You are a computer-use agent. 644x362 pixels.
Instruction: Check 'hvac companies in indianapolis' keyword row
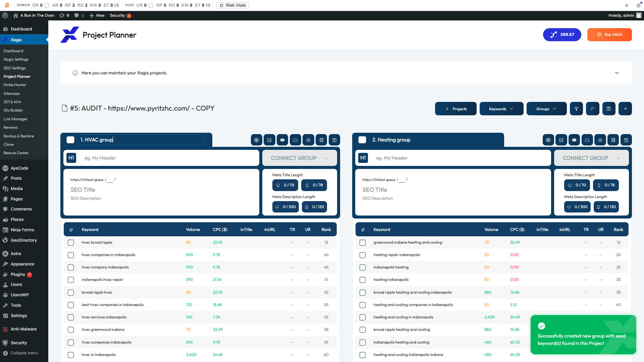pyautogui.click(x=71, y=255)
